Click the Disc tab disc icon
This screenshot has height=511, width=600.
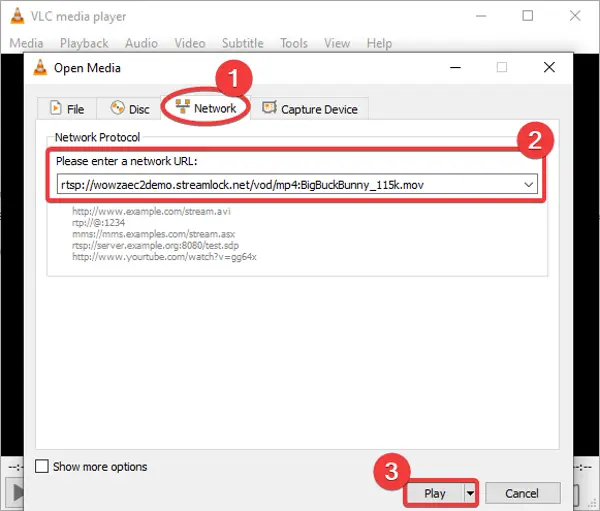click(117, 108)
